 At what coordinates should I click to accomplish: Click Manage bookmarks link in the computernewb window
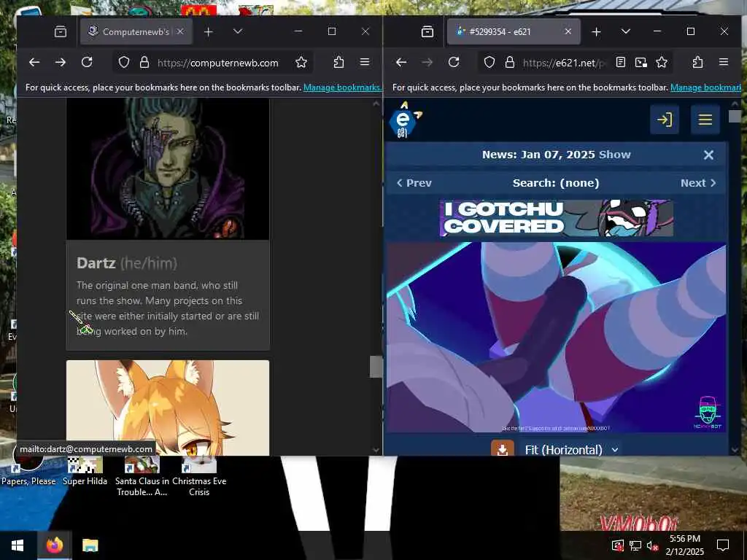342,87
